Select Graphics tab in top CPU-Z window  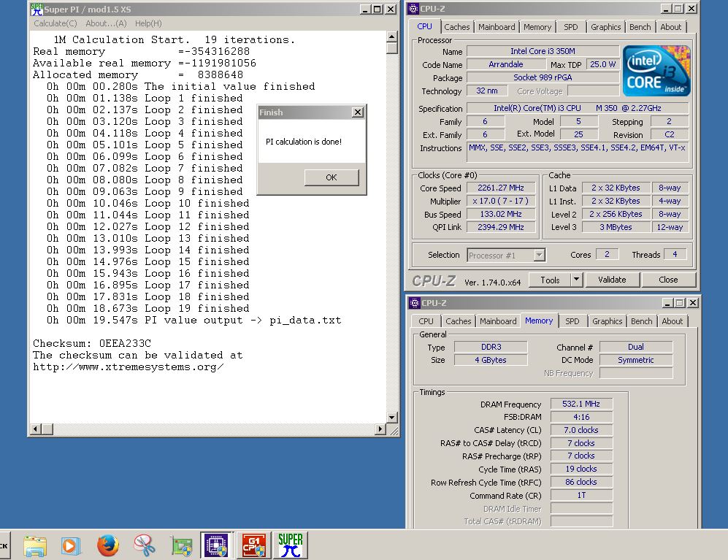[605, 27]
